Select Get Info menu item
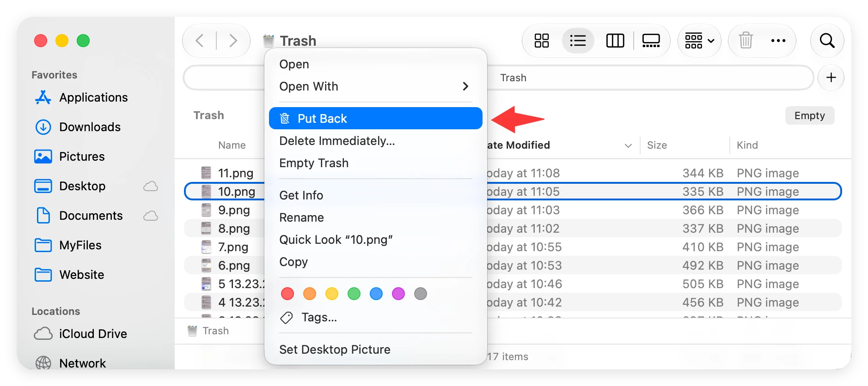The height and width of the screenshot is (386, 868). (x=375, y=195)
